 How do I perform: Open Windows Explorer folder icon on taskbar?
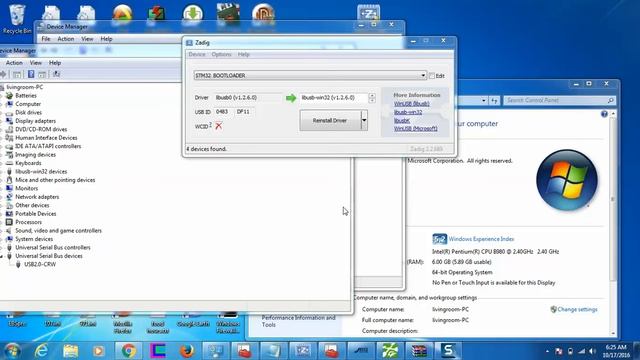click(x=70, y=351)
